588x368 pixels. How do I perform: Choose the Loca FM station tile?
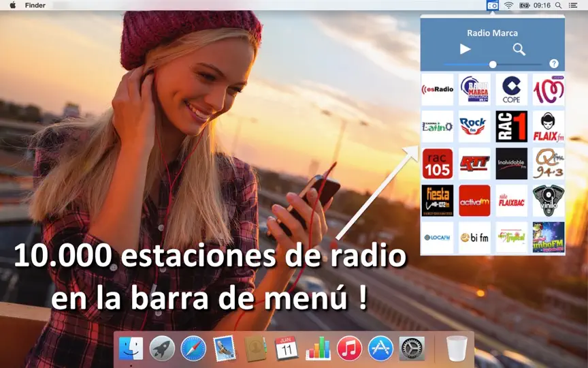(x=437, y=237)
